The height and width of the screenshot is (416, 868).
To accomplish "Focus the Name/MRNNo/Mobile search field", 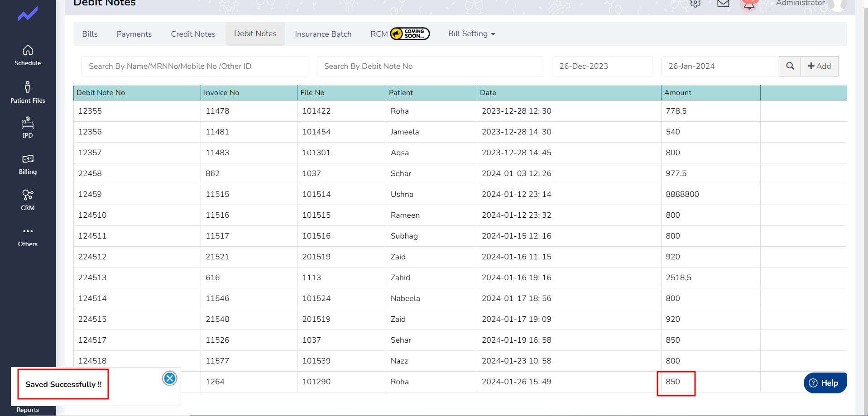I will (x=195, y=66).
